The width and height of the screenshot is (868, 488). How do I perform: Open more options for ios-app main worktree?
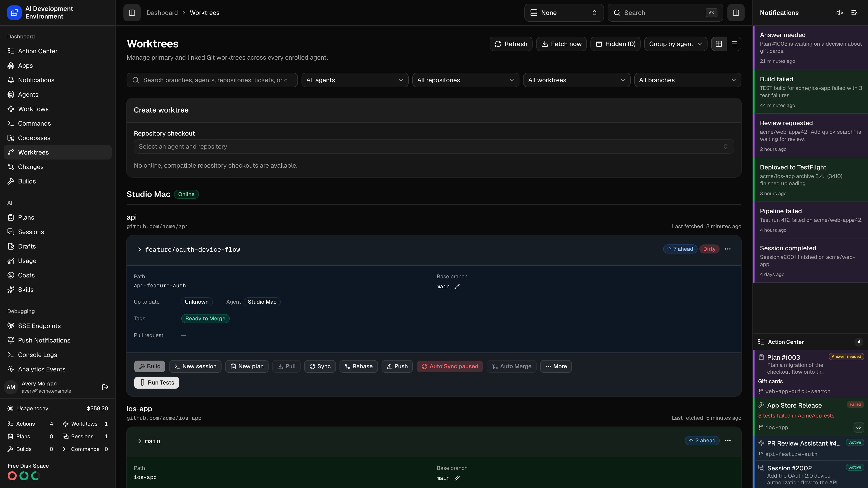pos(728,441)
